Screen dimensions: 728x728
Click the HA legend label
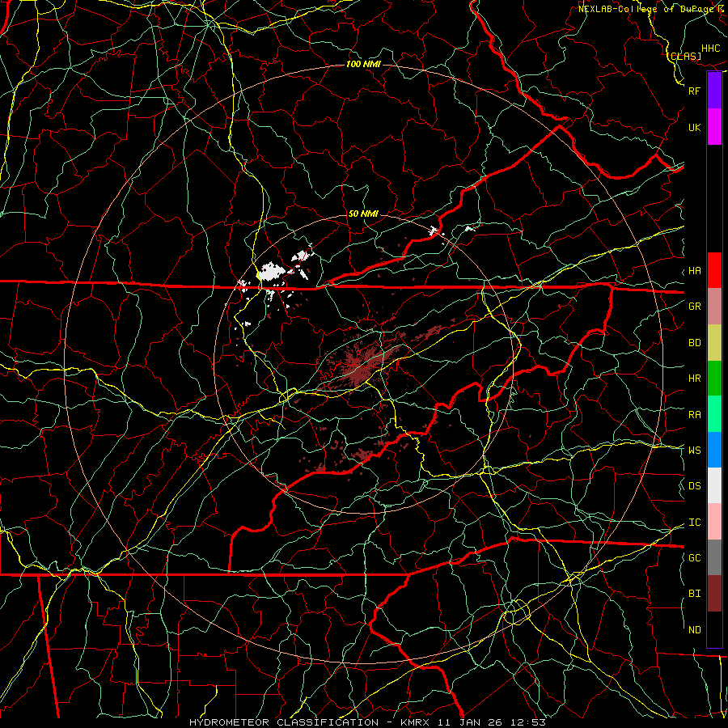tap(695, 271)
